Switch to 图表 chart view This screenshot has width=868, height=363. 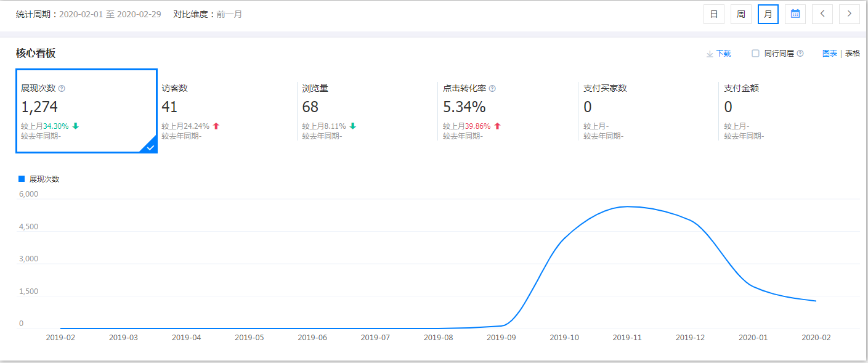(x=830, y=54)
